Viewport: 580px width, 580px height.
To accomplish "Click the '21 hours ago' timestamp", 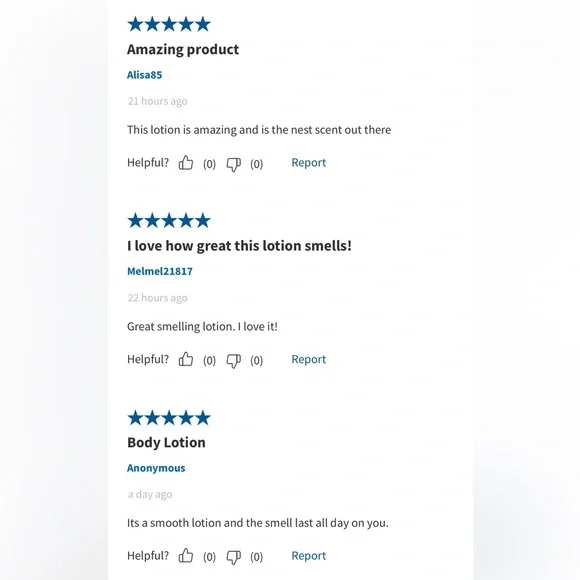I will pos(158,101).
